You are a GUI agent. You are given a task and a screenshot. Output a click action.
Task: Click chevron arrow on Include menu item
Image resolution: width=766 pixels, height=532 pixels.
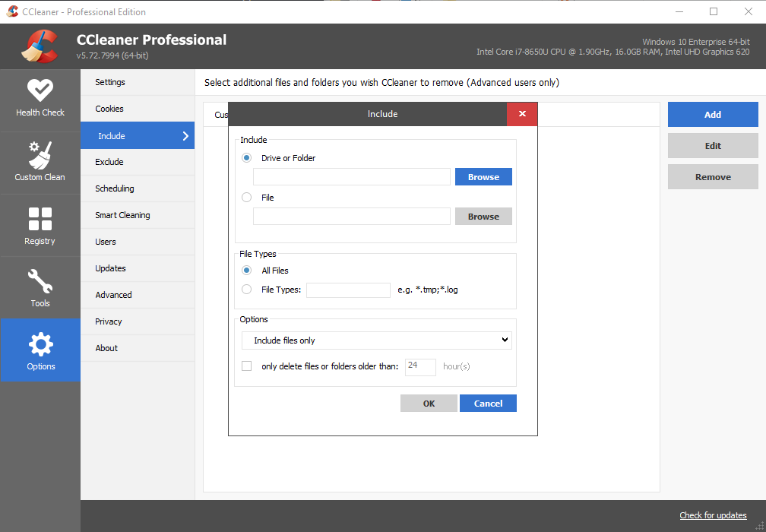[x=185, y=136]
